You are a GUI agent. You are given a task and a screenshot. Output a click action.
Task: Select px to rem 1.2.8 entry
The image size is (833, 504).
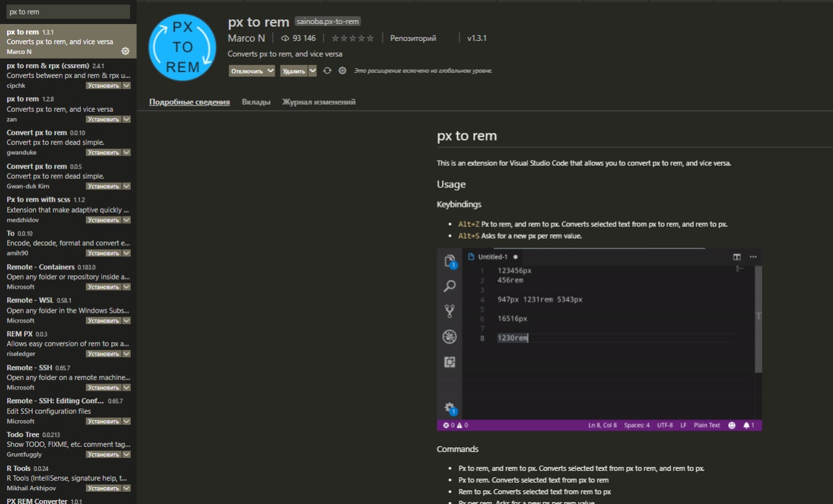coord(68,109)
